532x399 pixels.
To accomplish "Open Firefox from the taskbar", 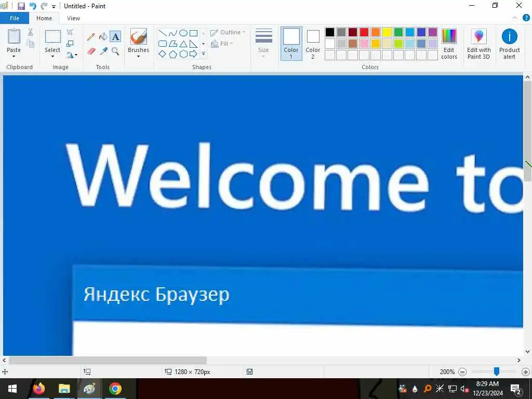I will coord(38,389).
